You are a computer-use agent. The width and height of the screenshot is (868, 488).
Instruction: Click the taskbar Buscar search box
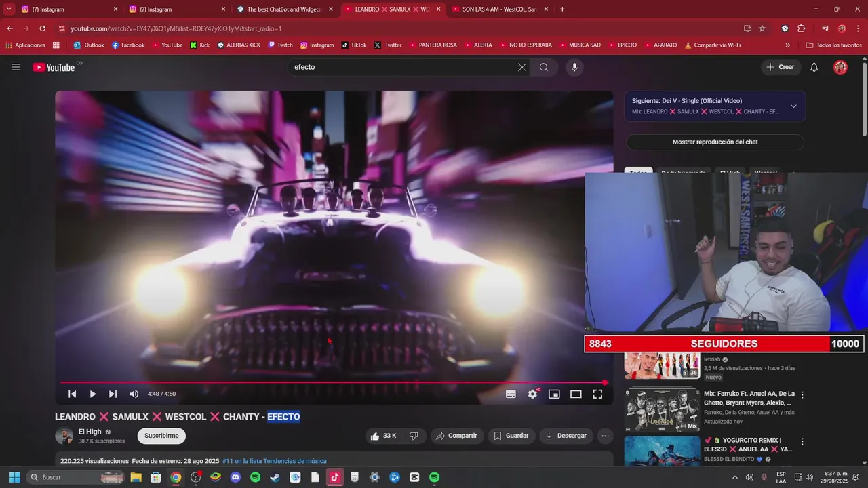pyautogui.click(x=76, y=477)
